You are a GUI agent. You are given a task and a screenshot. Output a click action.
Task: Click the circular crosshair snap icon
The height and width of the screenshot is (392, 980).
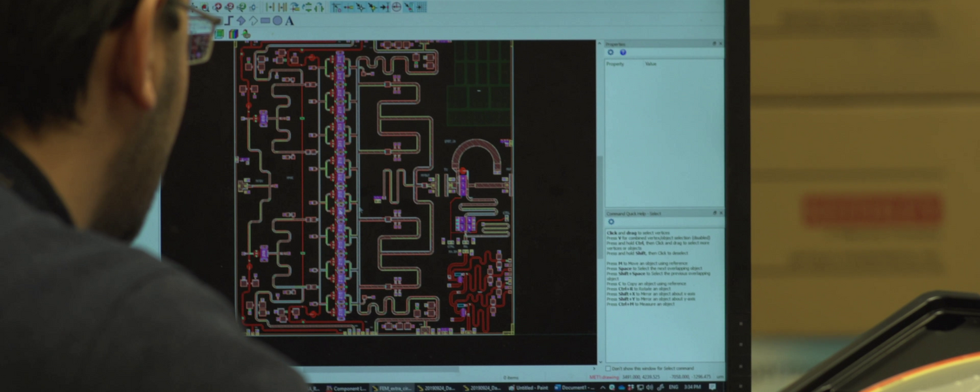396,7
